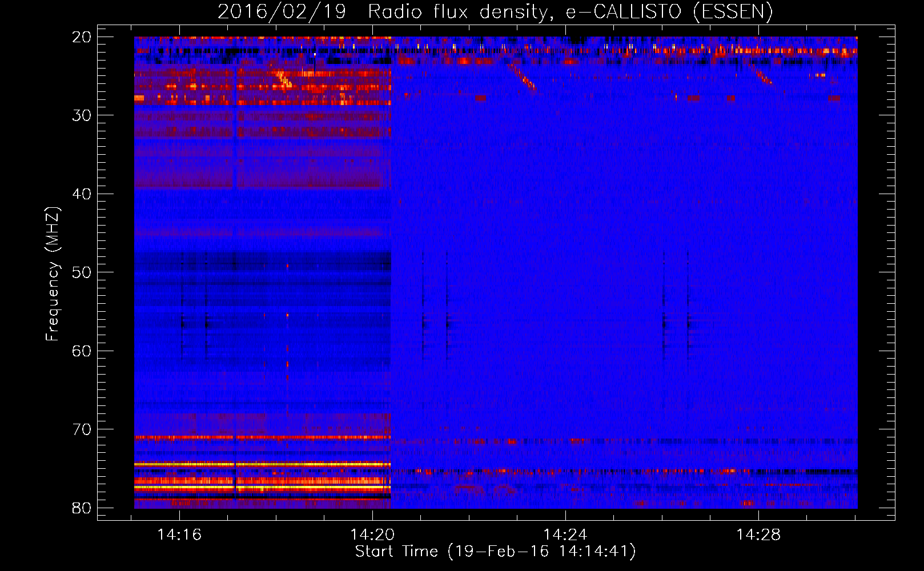Screen dimensions: 924x571
Task: Click the 14:28 time tick label
Action: 758,535
